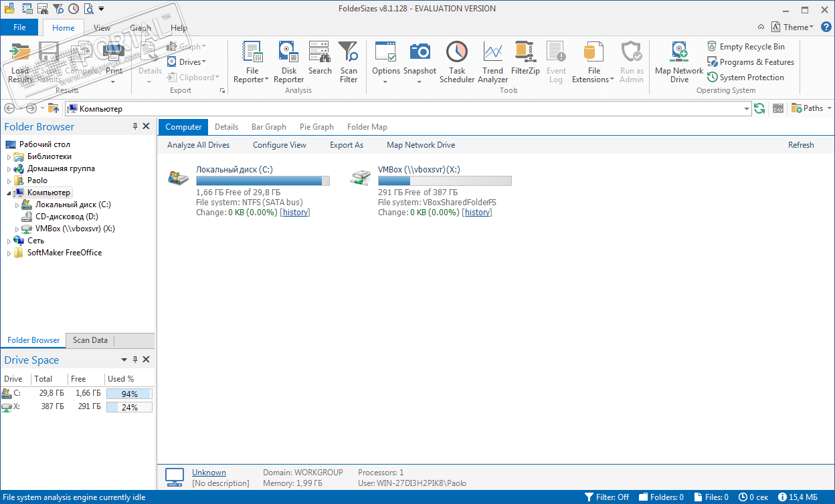Pin the Drive Space panel
The height and width of the screenshot is (504, 835).
pos(135,360)
